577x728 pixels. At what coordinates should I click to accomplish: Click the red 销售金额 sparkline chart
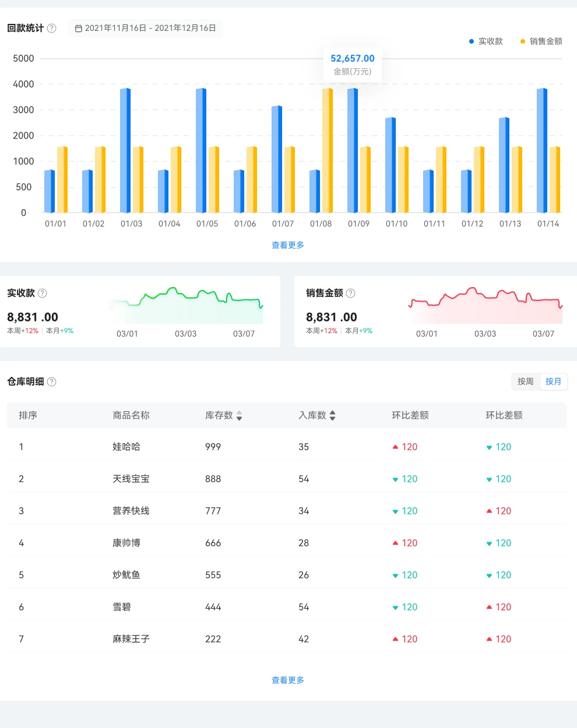pyautogui.click(x=485, y=305)
